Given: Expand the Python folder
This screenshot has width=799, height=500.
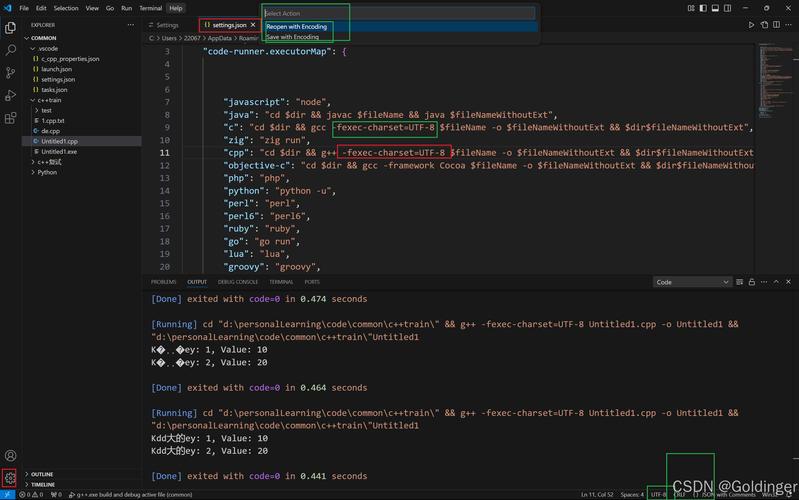Looking at the screenshot, I should tap(47, 172).
